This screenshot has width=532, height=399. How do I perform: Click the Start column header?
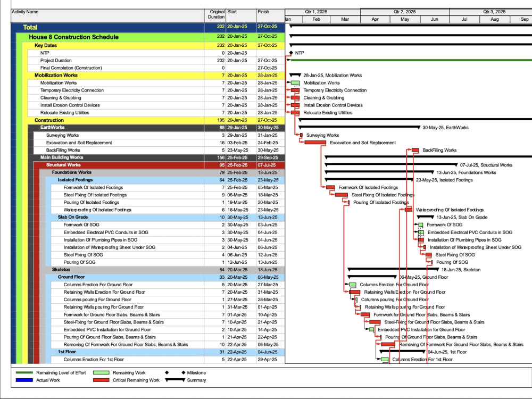point(241,15)
